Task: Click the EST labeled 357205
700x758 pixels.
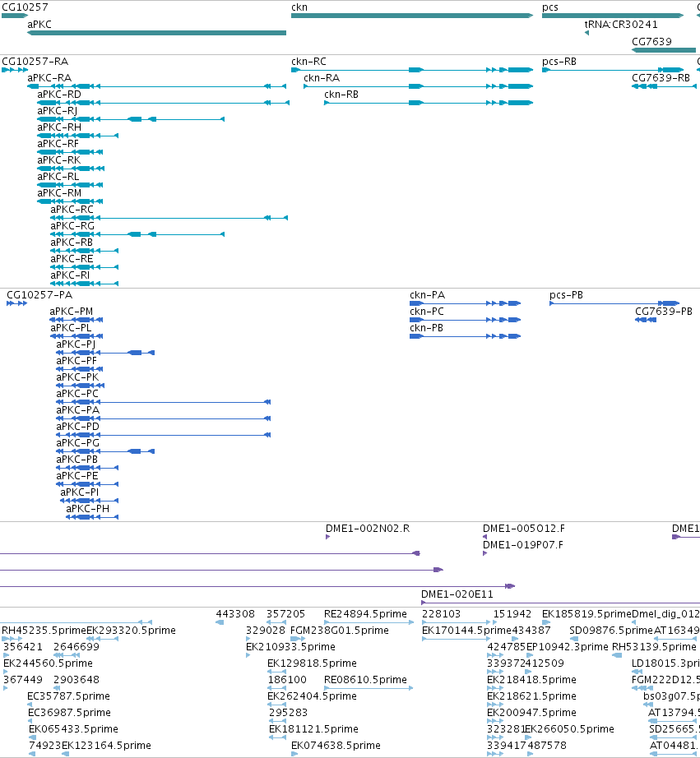Action: [x=286, y=614]
